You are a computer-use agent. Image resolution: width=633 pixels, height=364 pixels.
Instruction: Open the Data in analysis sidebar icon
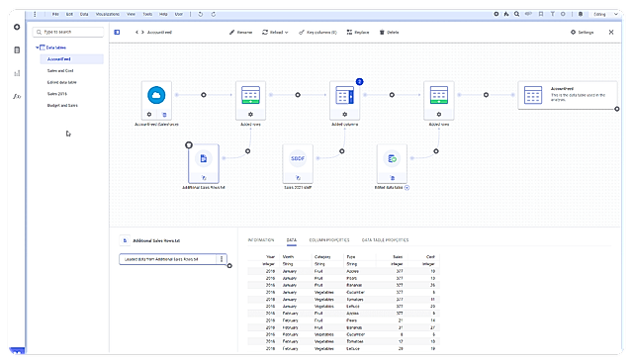pyautogui.click(x=17, y=50)
